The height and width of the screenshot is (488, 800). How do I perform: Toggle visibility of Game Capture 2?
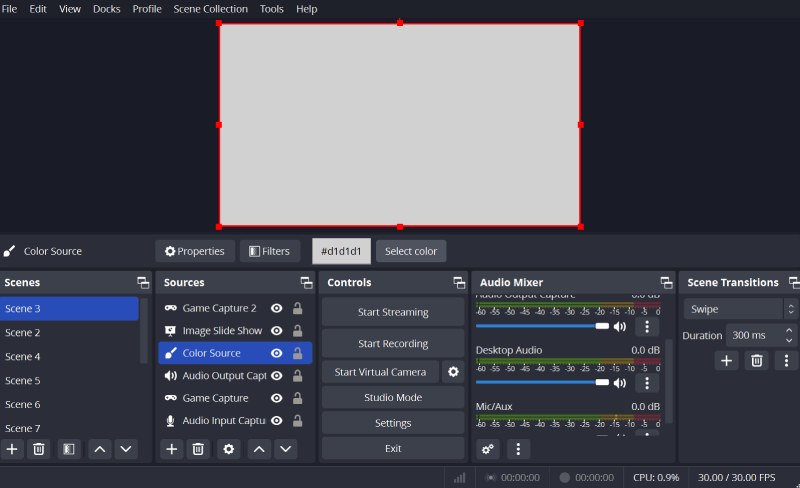(276, 308)
